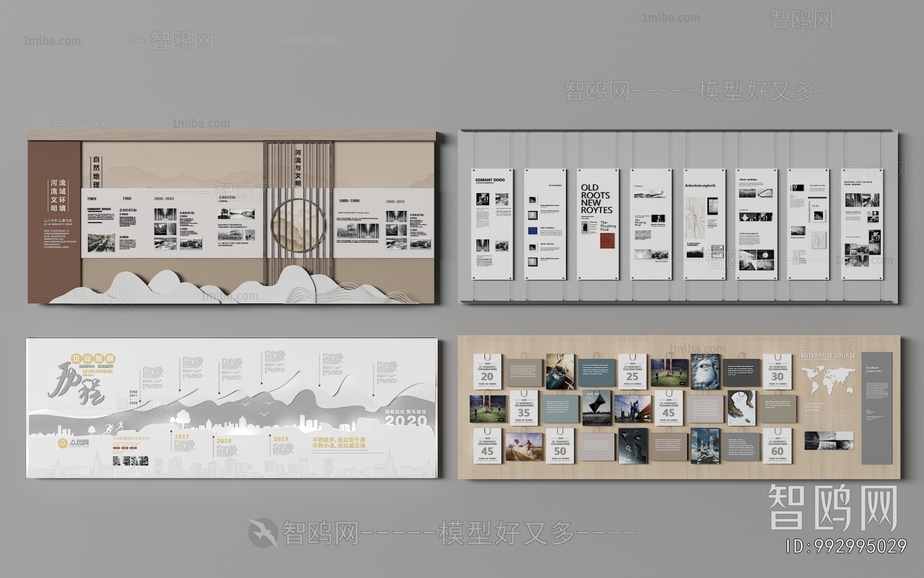Viewport: 924px width, 578px height.
Task: Click the calendar card numbered 20
Action: [487, 372]
